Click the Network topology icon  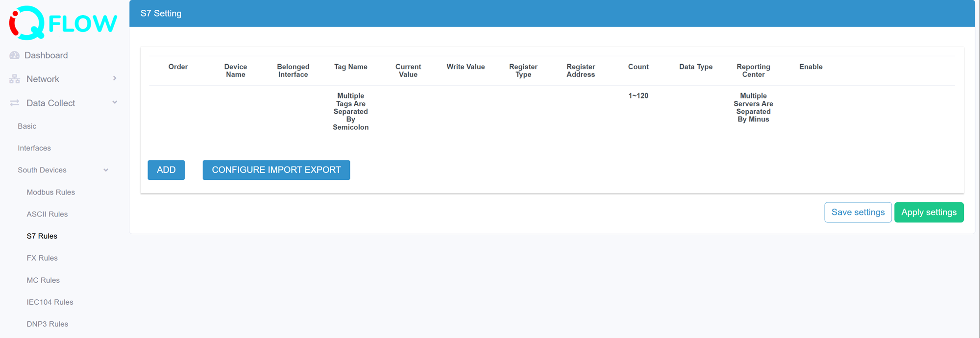[15, 79]
